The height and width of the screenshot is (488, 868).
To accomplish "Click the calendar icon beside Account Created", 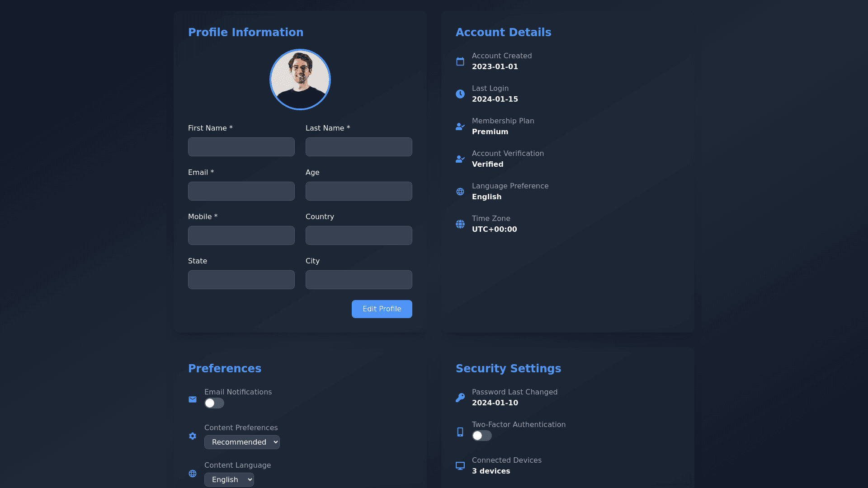I will 460,61.
